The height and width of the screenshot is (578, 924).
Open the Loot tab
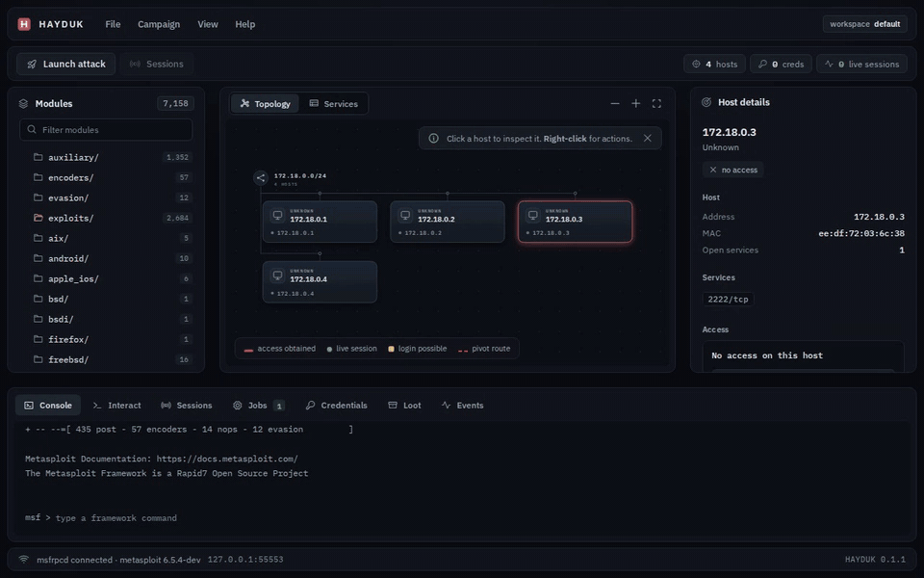click(x=404, y=406)
